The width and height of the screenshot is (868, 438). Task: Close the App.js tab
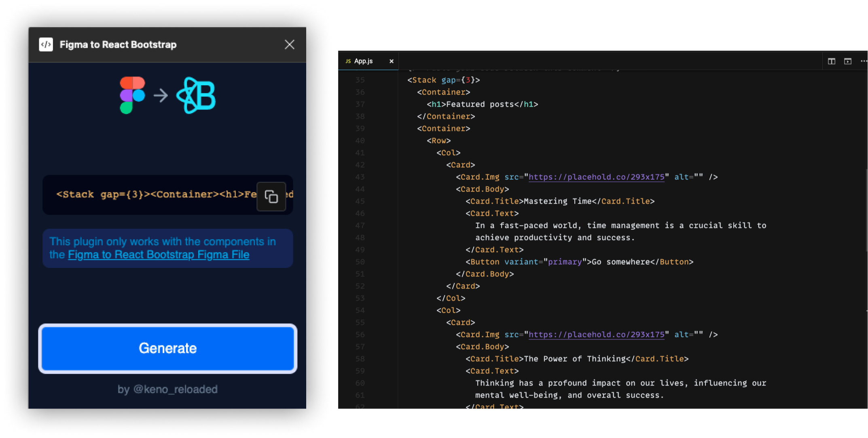pos(392,61)
